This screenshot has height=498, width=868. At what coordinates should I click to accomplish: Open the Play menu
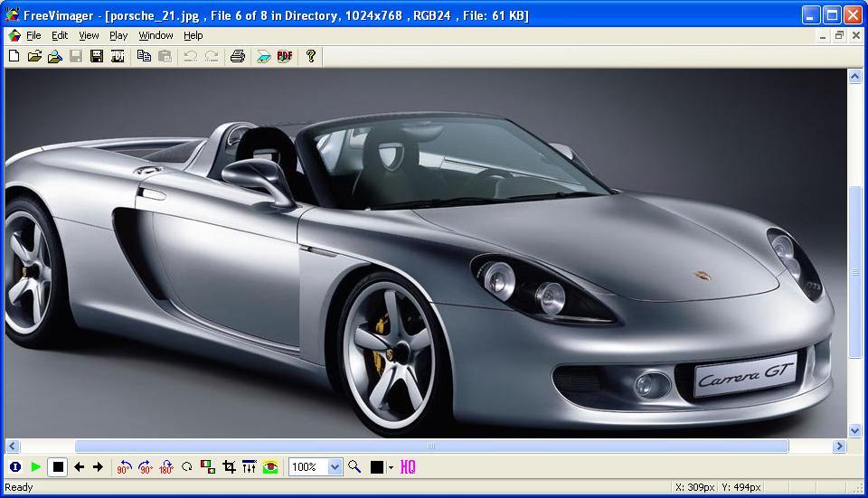[118, 35]
